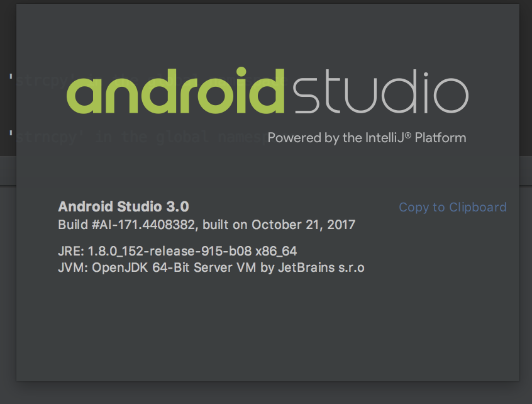Click the dot of the i in android
The height and width of the screenshot is (404, 532).
tap(241, 72)
